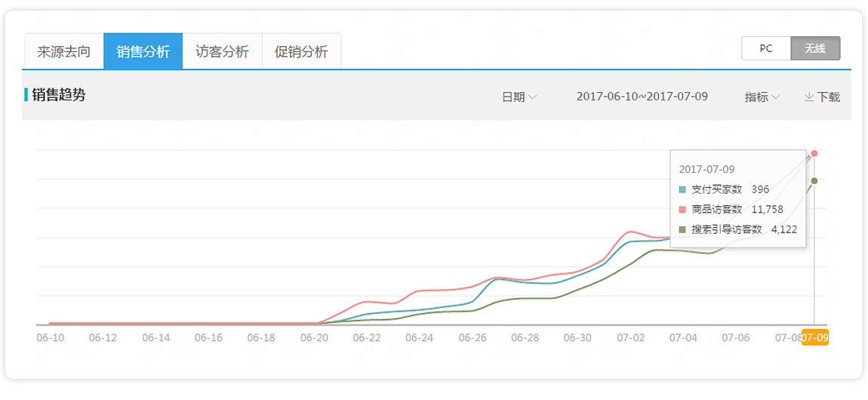Viewport: 868px width, 400px height.
Task: Click the 指标 chevron arrow
Action: (776, 97)
